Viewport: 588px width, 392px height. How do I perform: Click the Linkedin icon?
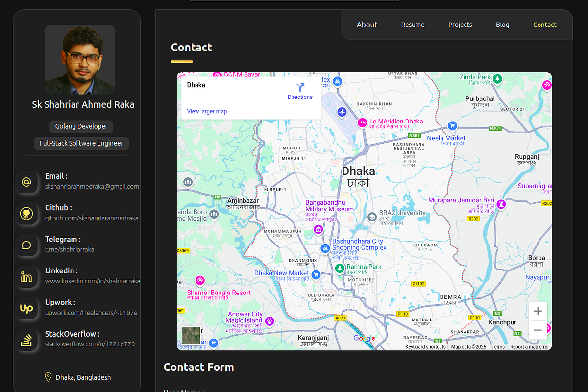(x=26, y=277)
